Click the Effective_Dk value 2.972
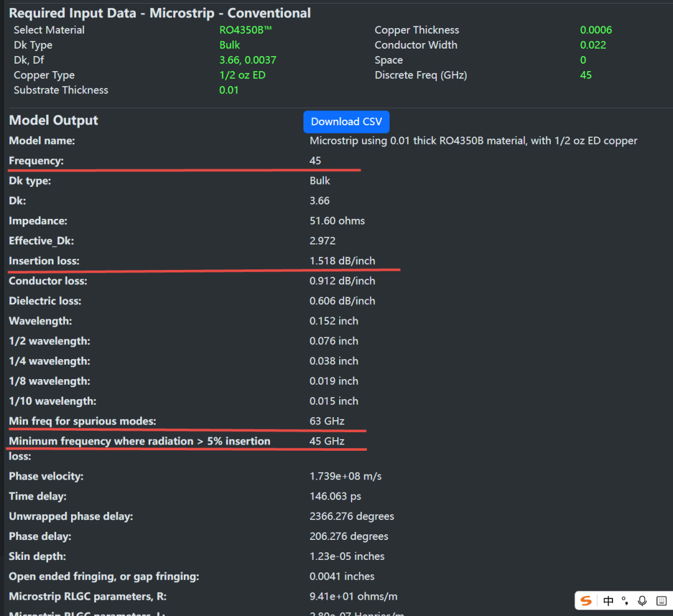This screenshot has width=673, height=616. pos(322,241)
